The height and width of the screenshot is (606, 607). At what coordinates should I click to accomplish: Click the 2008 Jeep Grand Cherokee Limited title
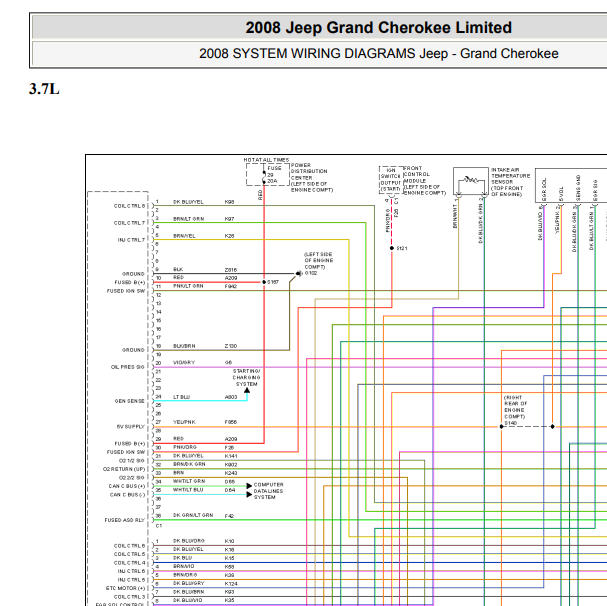379,27
